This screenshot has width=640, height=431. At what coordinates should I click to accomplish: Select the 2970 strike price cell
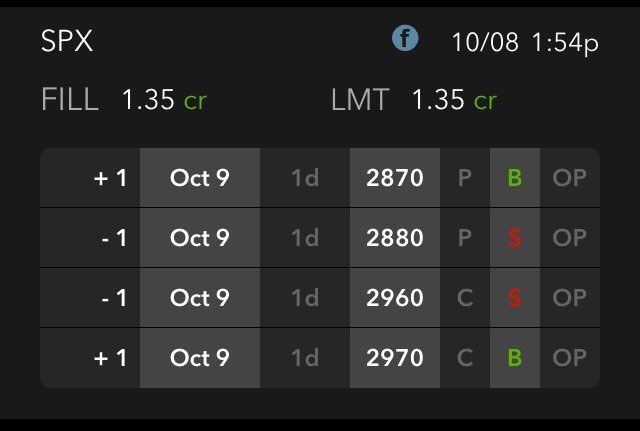pyautogui.click(x=395, y=357)
